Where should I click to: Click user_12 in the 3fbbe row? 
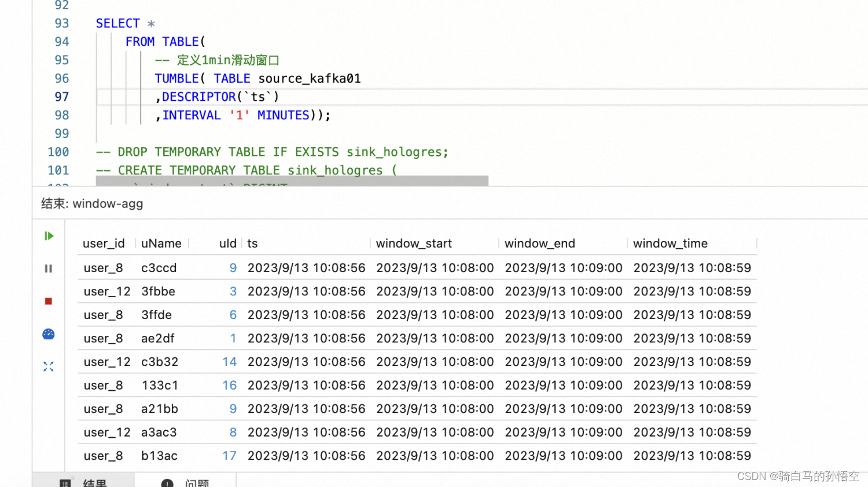click(x=107, y=291)
